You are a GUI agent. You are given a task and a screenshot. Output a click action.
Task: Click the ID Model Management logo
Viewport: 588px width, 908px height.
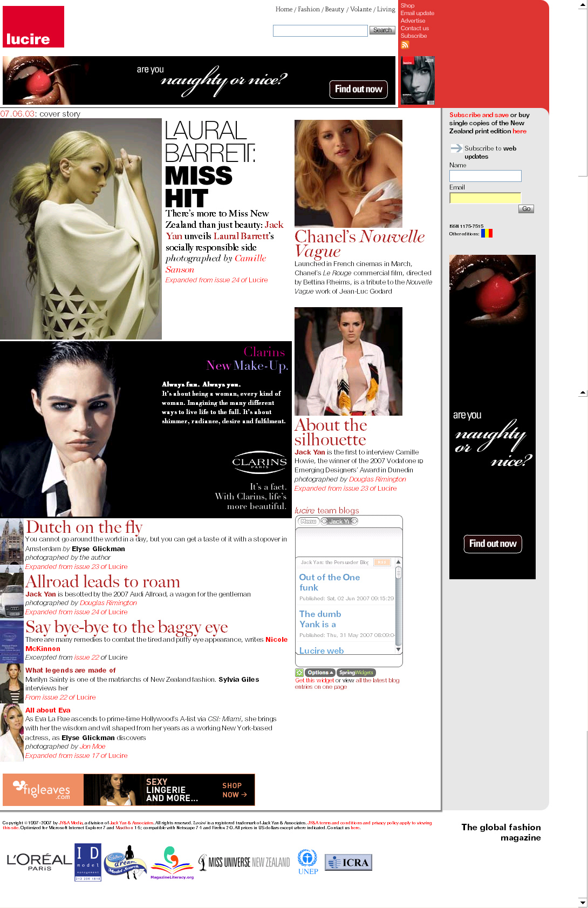point(87,862)
